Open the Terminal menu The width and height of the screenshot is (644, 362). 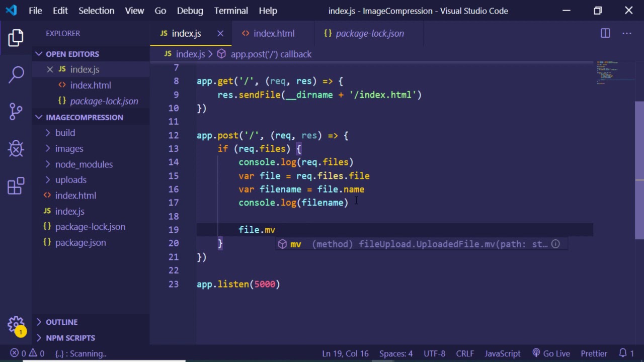click(231, 11)
